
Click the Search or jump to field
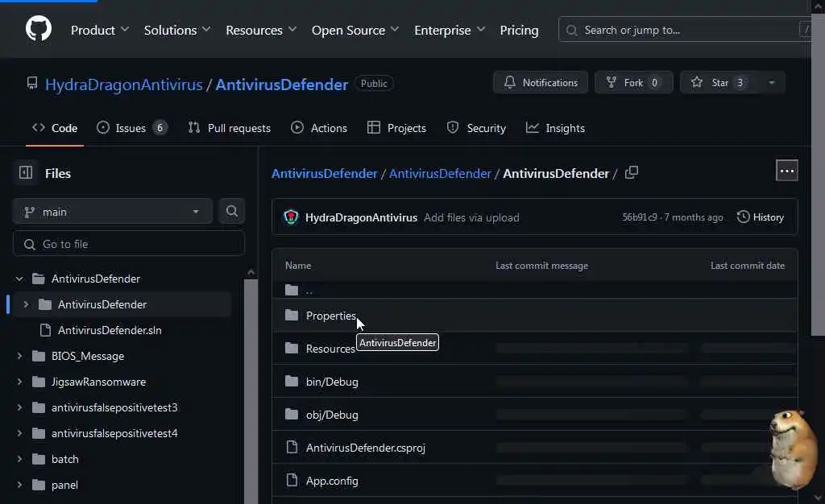tap(684, 30)
